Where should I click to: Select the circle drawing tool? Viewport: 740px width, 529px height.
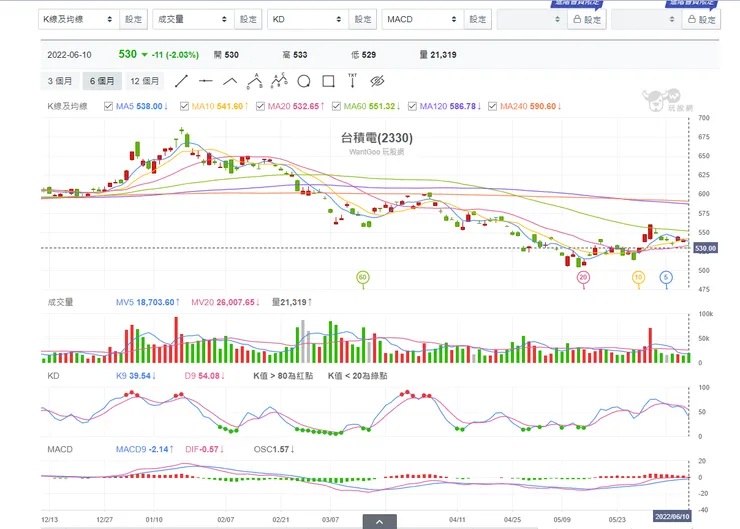pos(303,81)
